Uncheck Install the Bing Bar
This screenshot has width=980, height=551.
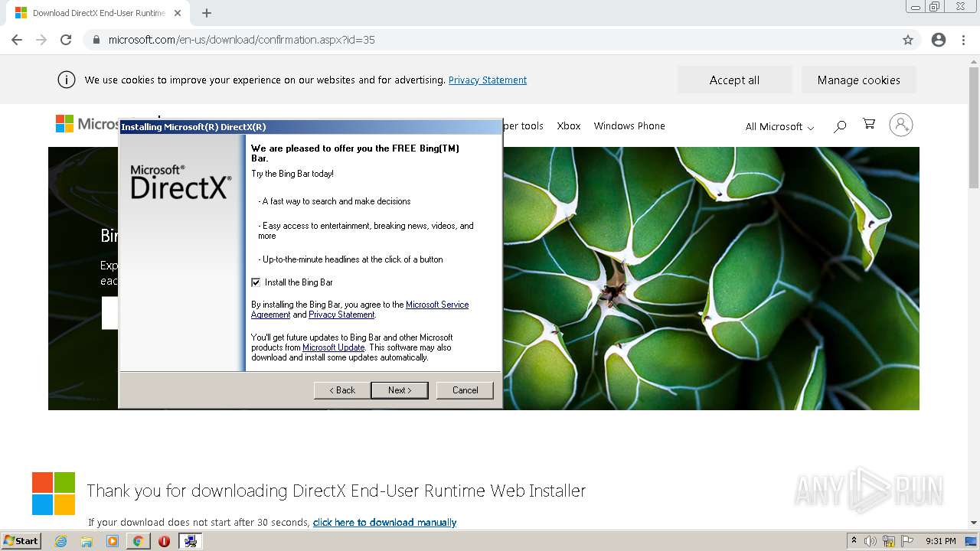pyautogui.click(x=256, y=282)
